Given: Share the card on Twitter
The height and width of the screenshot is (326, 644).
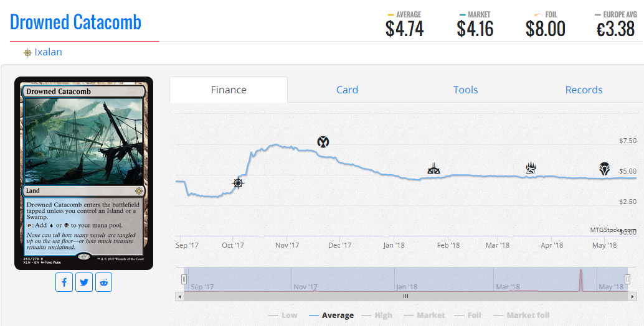Looking at the screenshot, I should (84, 282).
